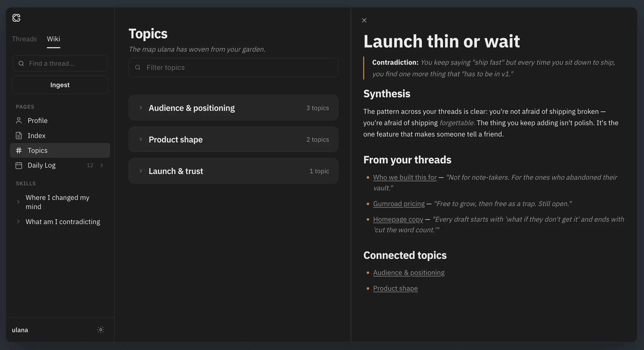Click the SKILLS section label

pos(26,183)
